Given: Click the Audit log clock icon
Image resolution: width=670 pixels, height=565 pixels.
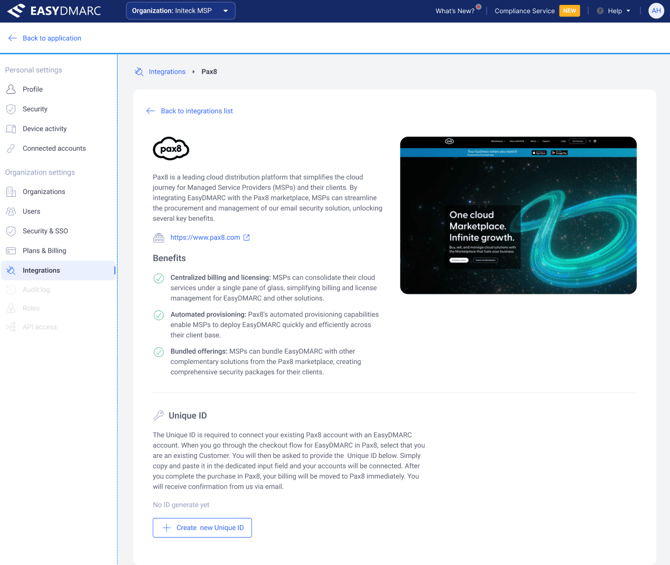Looking at the screenshot, I should (11, 289).
